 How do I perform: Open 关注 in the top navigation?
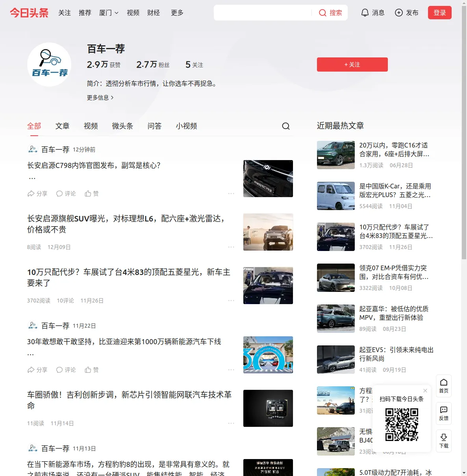(65, 13)
